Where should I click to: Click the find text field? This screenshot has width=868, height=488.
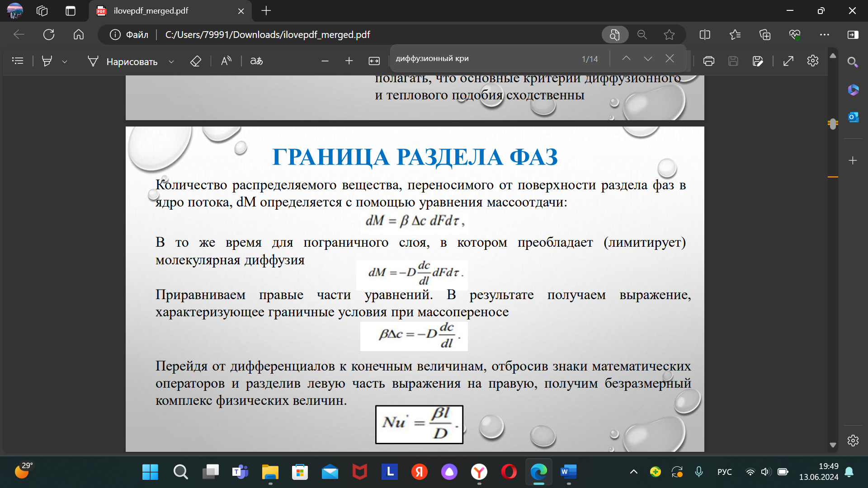tap(484, 59)
